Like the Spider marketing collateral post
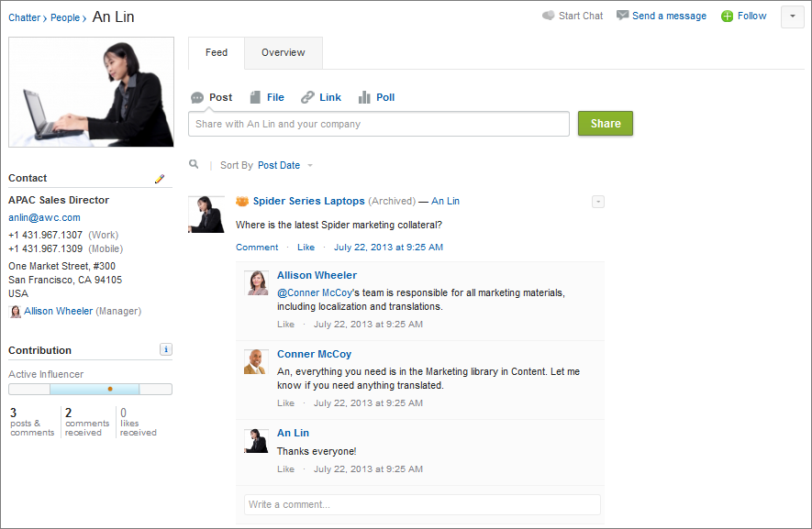The width and height of the screenshot is (812, 529). point(306,247)
